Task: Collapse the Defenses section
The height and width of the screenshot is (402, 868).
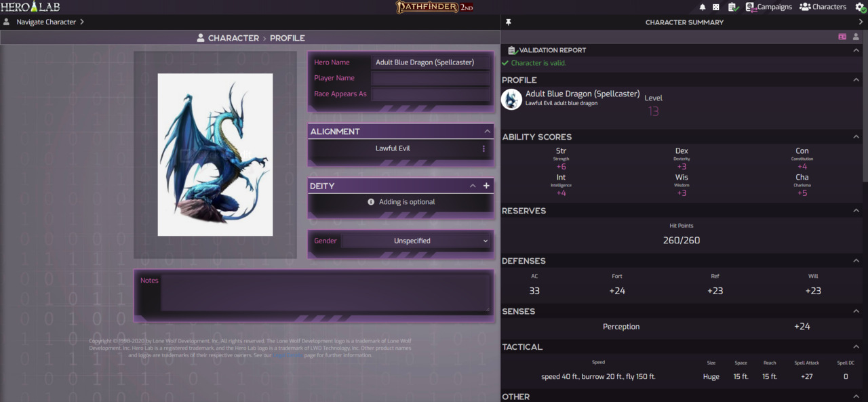Action: pyautogui.click(x=856, y=261)
